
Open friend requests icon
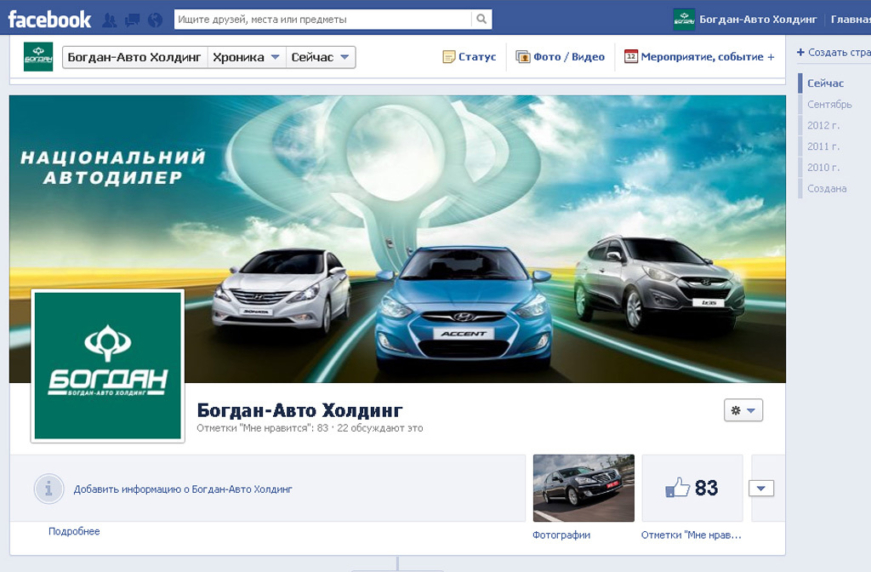click(x=110, y=20)
